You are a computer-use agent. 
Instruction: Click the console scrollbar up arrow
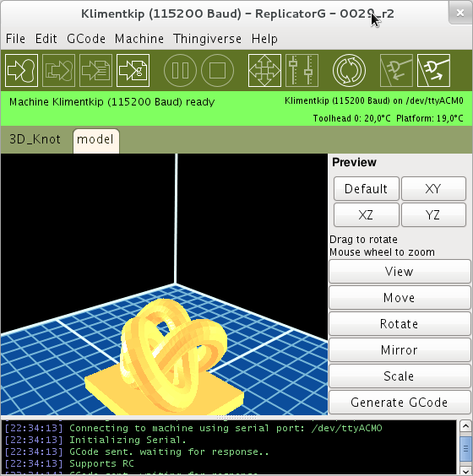tap(465, 426)
